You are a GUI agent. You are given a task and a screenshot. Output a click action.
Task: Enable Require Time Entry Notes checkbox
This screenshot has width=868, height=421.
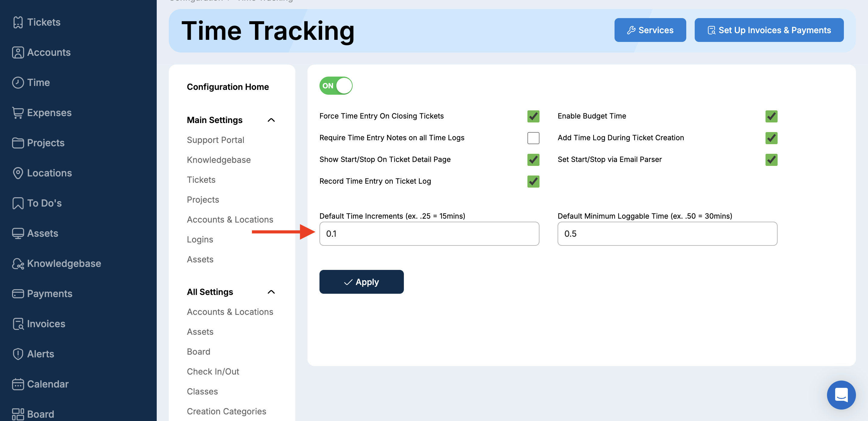coord(533,138)
